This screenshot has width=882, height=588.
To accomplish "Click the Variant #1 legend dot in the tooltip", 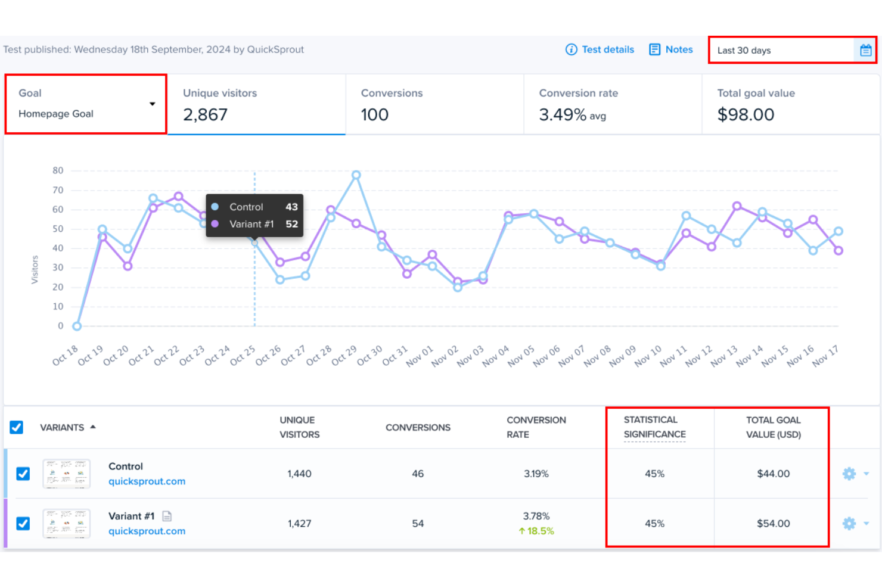I will pyautogui.click(x=215, y=224).
